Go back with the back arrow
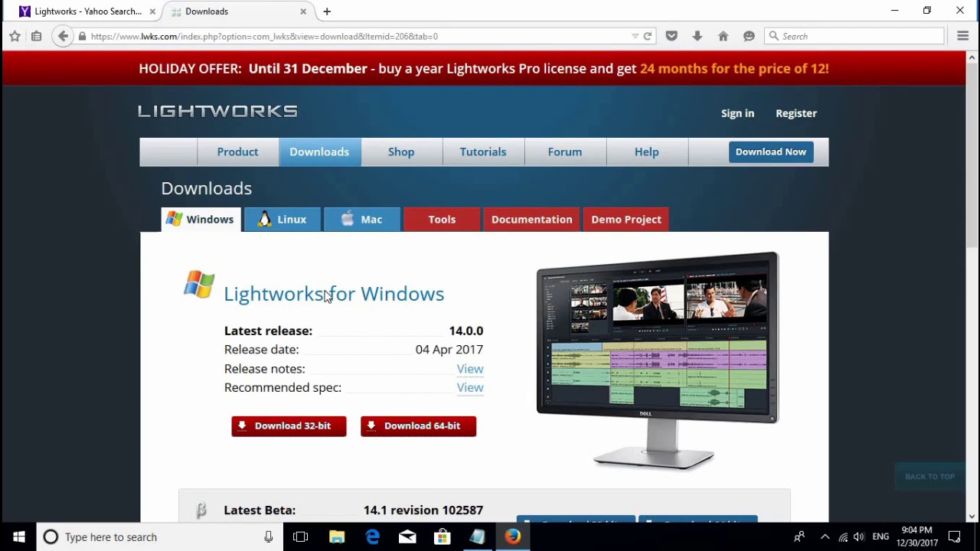This screenshot has height=551, width=980. (x=63, y=36)
